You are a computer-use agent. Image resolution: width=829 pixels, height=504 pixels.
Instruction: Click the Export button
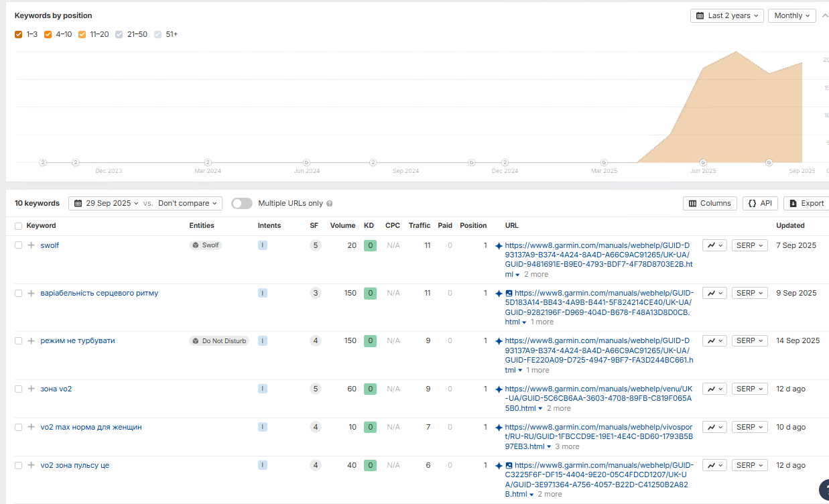806,203
